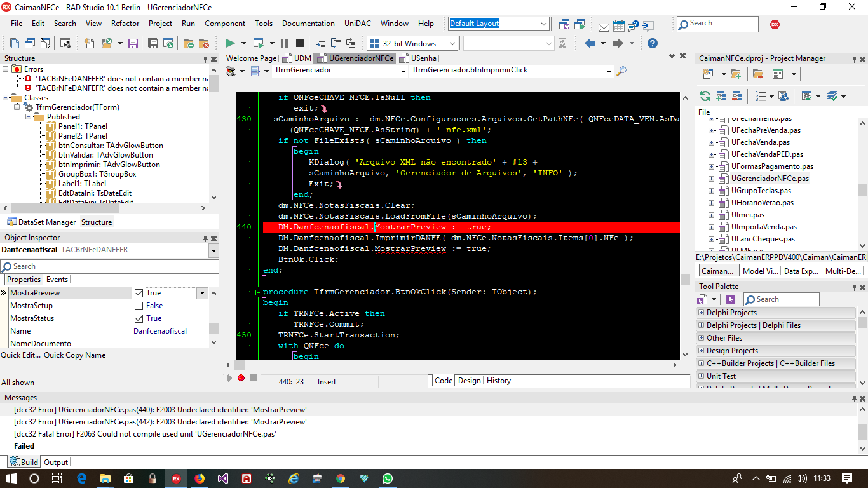Select the first MostrarPreview undeclared identifier error
The height and width of the screenshot is (488, 868).
click(160, 410)
